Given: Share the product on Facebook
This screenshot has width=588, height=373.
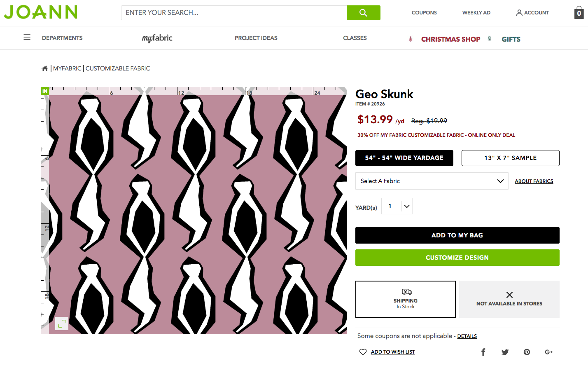Looking at the screenshot, I should tap(483, 352).
